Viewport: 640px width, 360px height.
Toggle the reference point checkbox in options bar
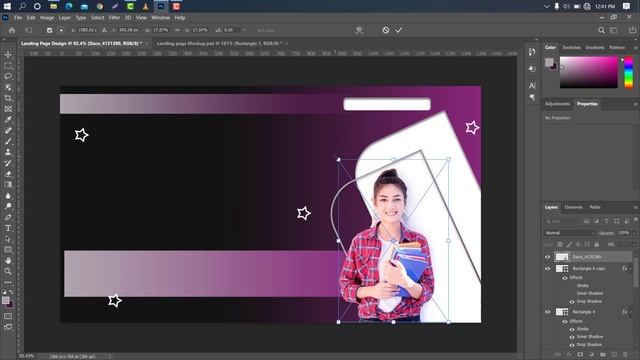pos(49,30)
